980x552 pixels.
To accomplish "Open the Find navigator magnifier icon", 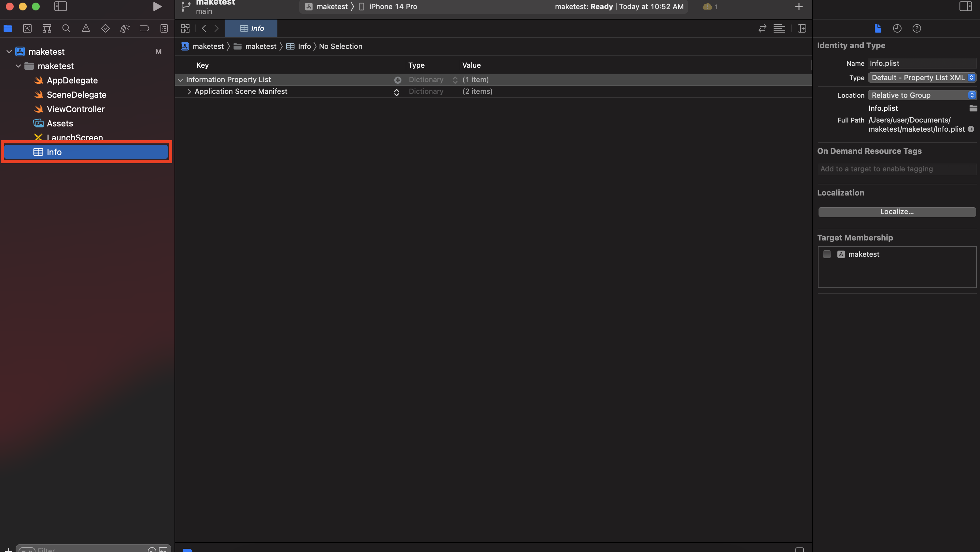I will tap(66, 29).
